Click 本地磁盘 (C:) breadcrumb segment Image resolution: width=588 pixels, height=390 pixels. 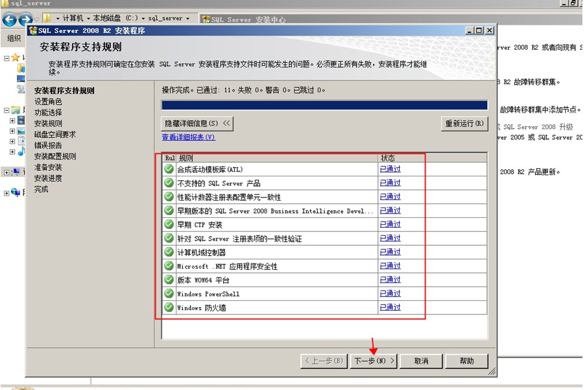[x=115, y=18]
